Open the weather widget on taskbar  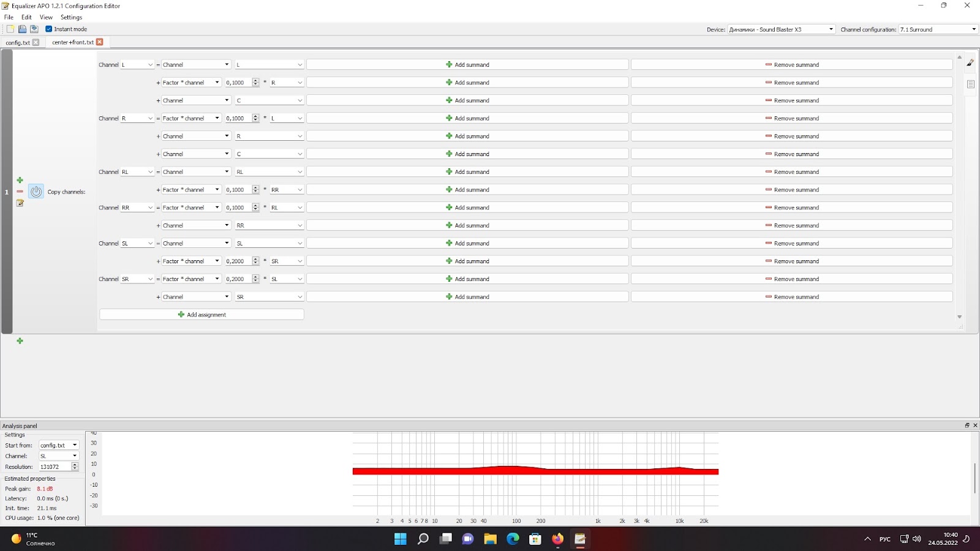tap(34, 539)
